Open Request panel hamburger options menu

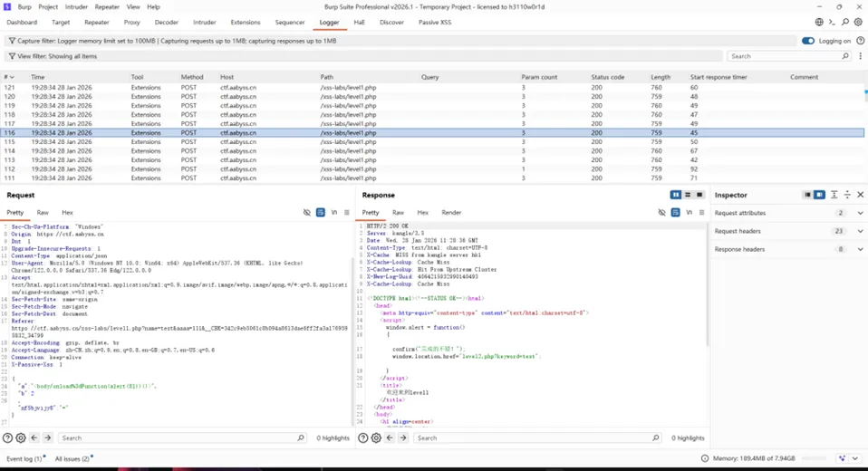pos(347,213)
